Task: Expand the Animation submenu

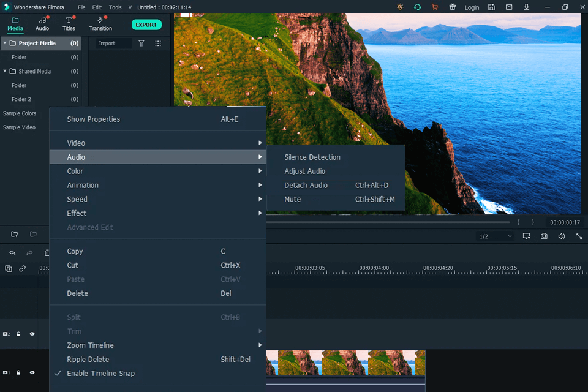Action: coord(158,185)
